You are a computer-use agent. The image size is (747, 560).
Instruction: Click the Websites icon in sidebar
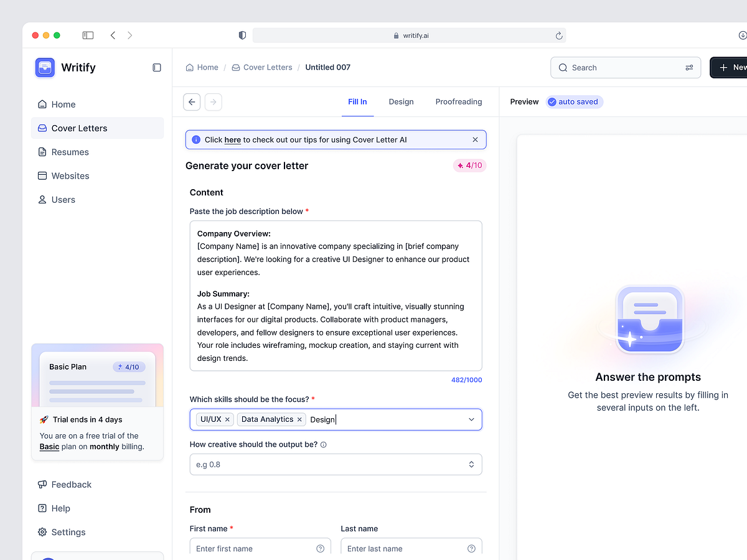(x=41, y=175)
